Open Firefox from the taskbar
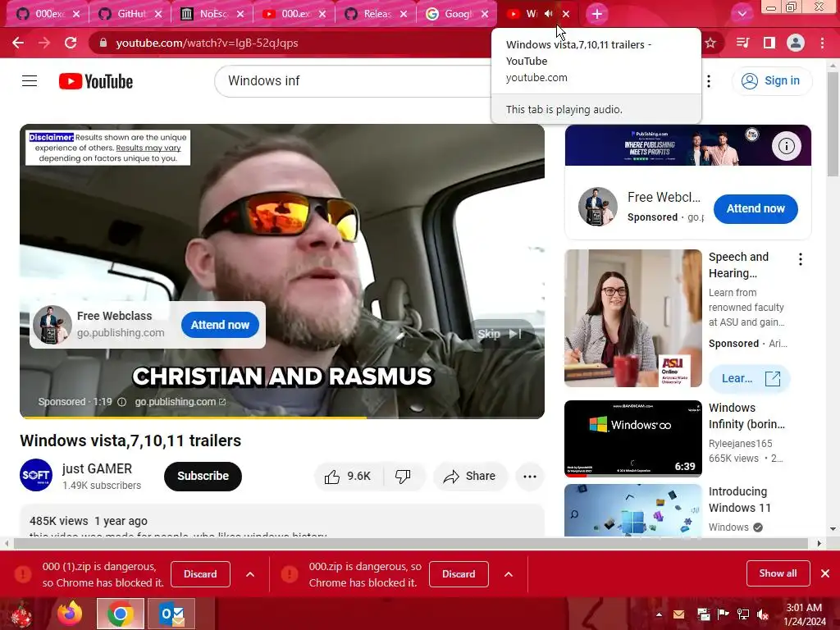 pos(70,614)
